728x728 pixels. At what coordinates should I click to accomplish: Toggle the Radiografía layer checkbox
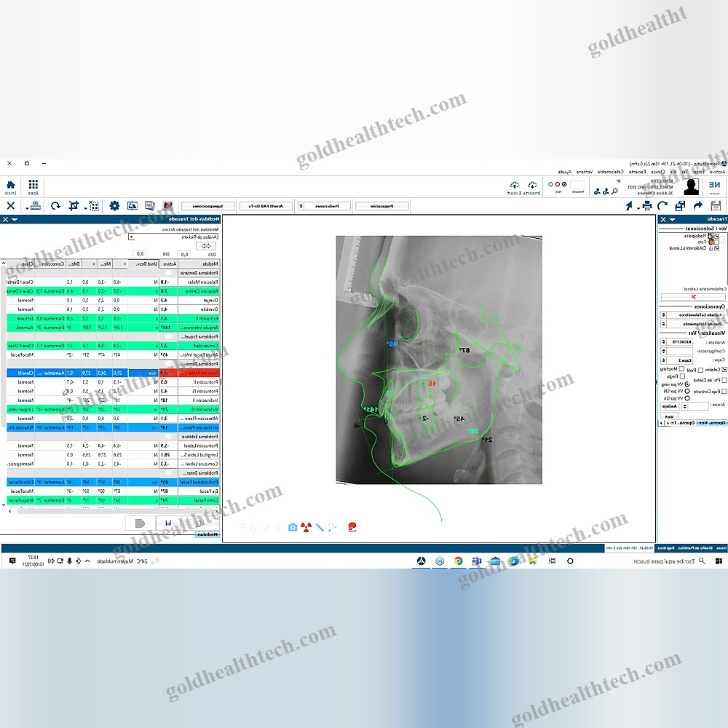[717, 237]
